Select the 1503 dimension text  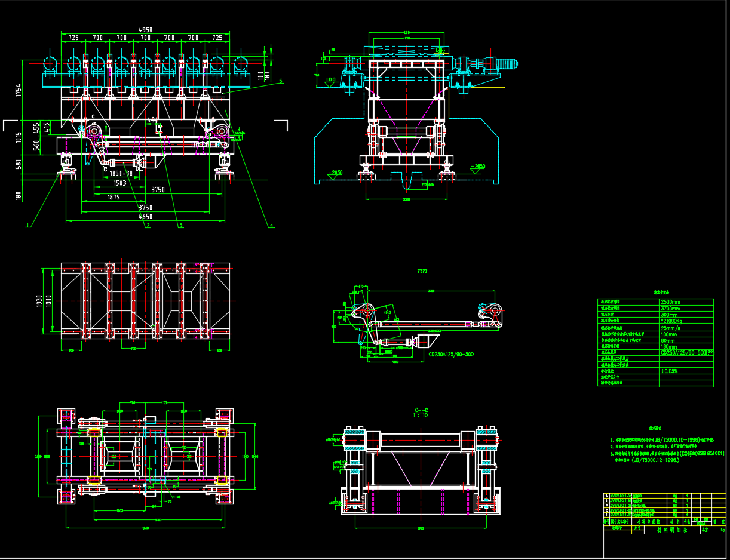click(119, 183)
